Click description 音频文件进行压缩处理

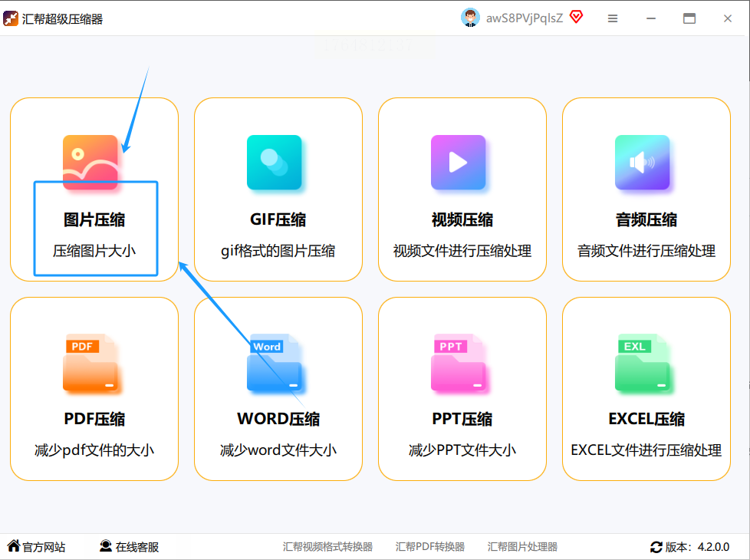[646, 251]
